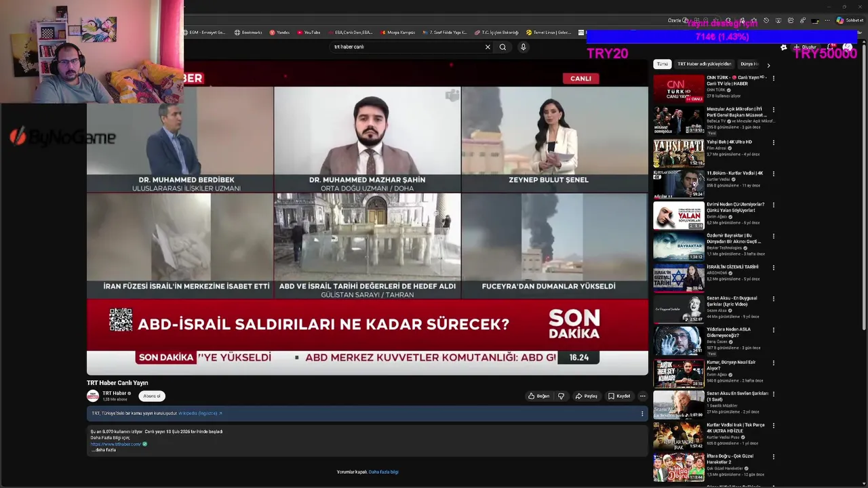Open Temel Linux bookmark

549,33
